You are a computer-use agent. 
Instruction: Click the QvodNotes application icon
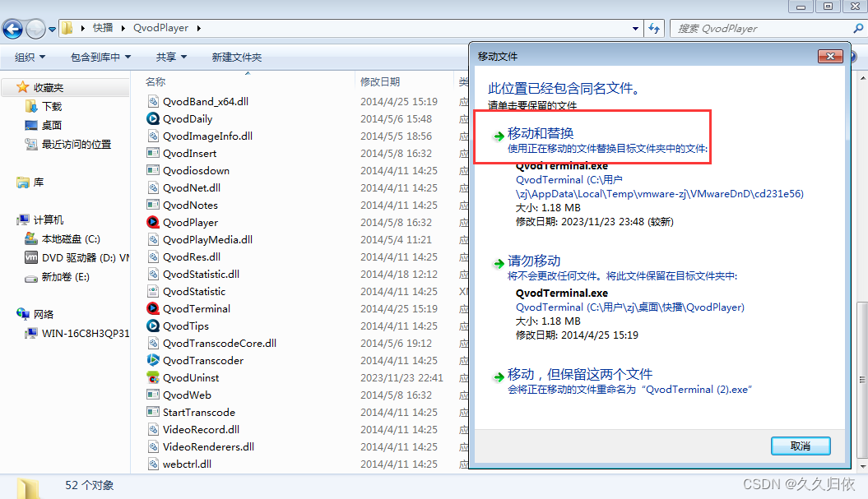153,205
